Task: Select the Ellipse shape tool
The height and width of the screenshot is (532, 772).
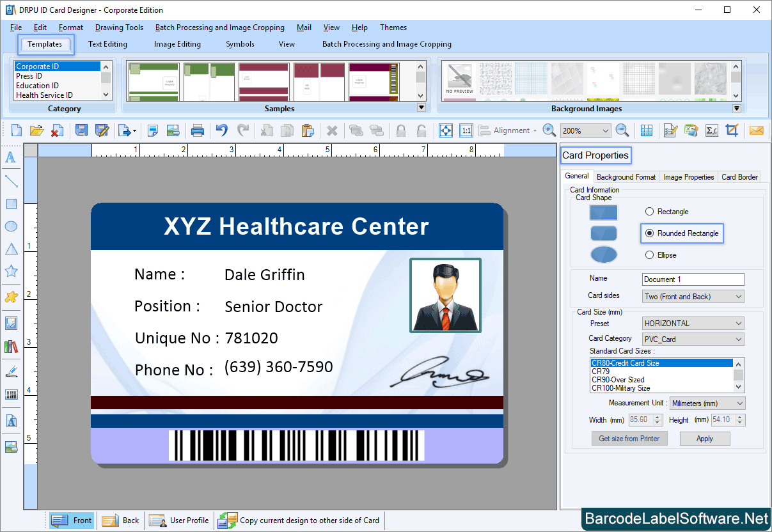Action: point(11,226)
